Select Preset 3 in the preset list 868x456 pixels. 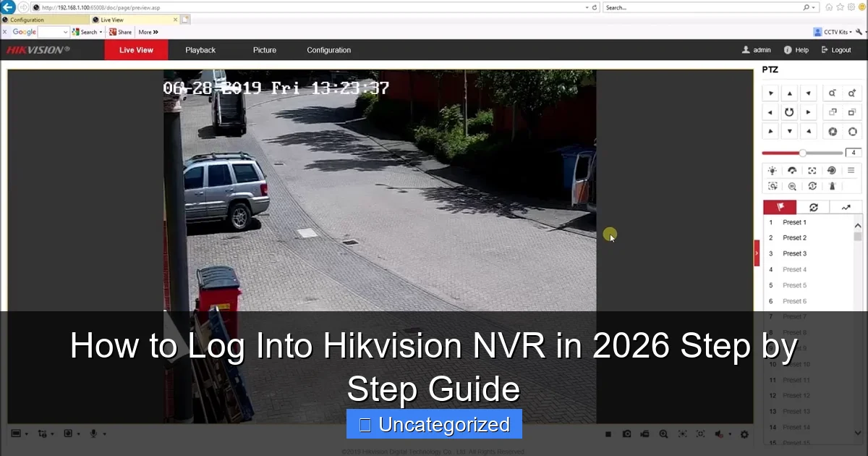pos(794,253)
